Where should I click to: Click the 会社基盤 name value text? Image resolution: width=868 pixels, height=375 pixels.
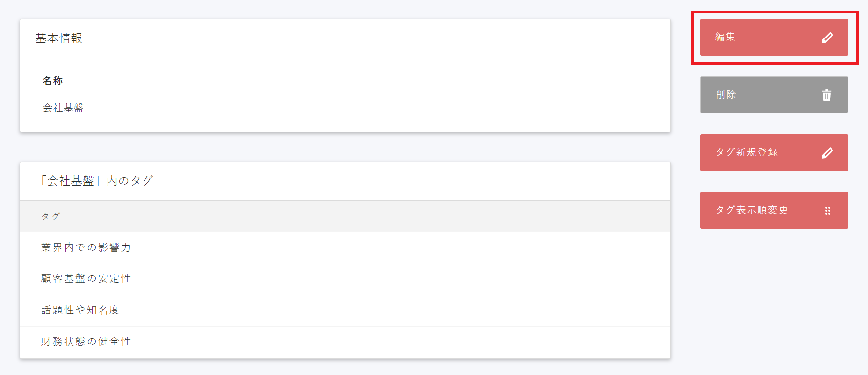(63, 108)
